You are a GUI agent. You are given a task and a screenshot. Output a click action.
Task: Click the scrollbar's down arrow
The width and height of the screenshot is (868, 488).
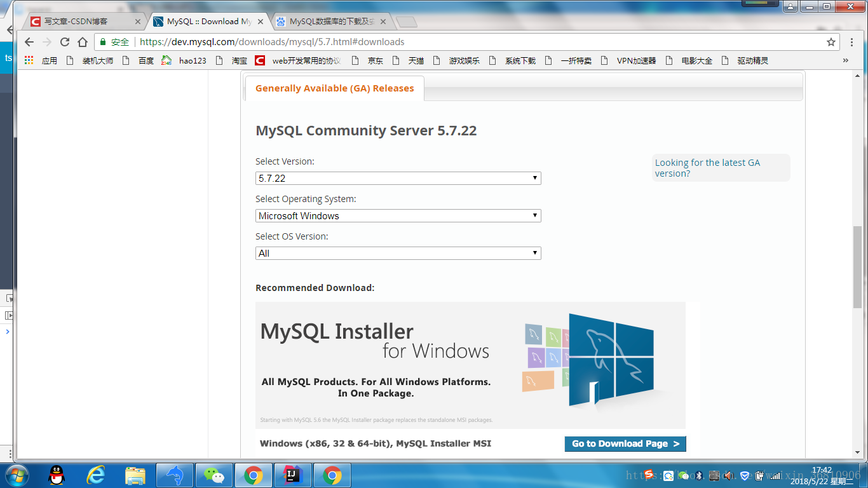click(857, 453)
